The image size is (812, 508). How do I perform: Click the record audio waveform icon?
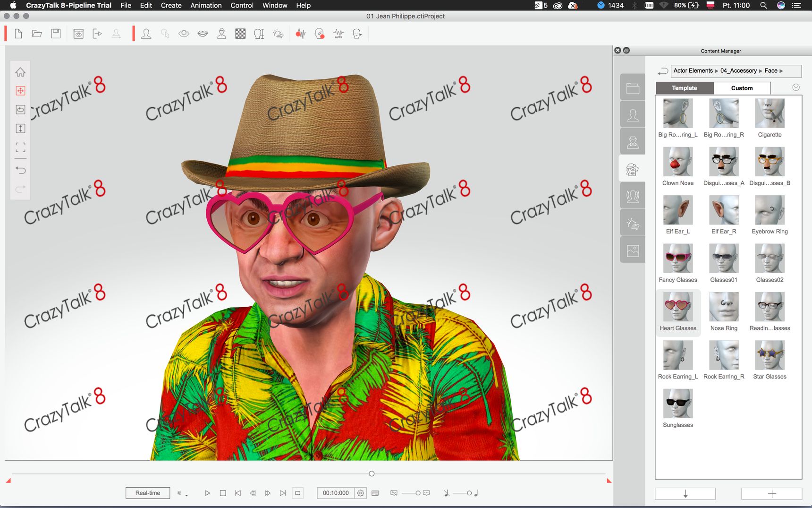coord(301,34)
